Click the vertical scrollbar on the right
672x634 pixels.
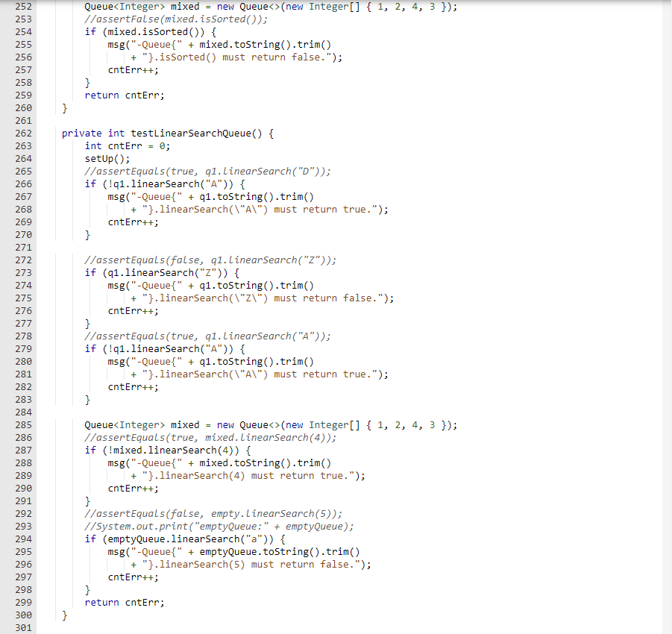pos(668,298)
